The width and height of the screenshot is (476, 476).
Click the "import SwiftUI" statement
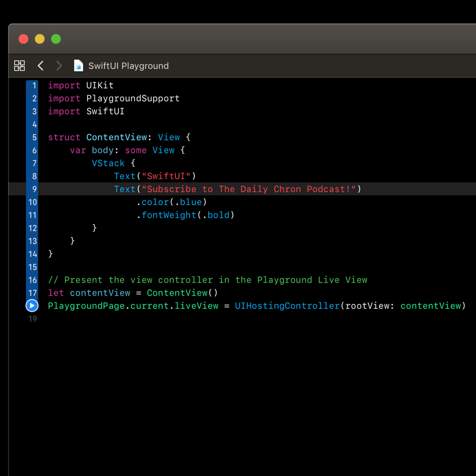86,111
